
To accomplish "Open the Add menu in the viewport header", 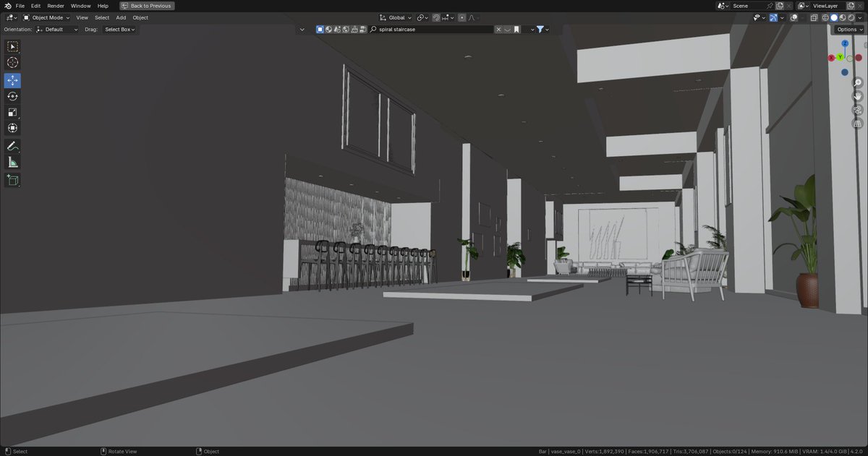I will coord(120,17).
